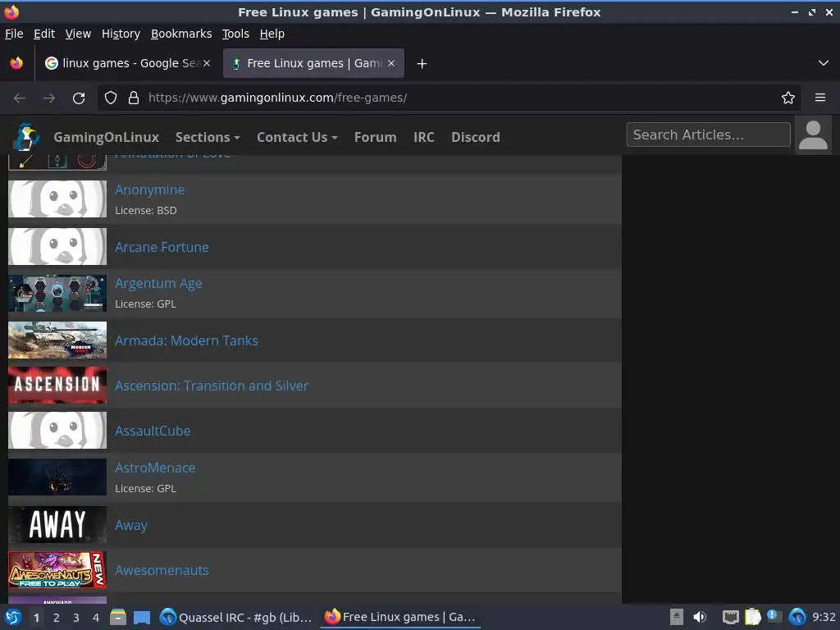Open the Help menu

(272, 34)
